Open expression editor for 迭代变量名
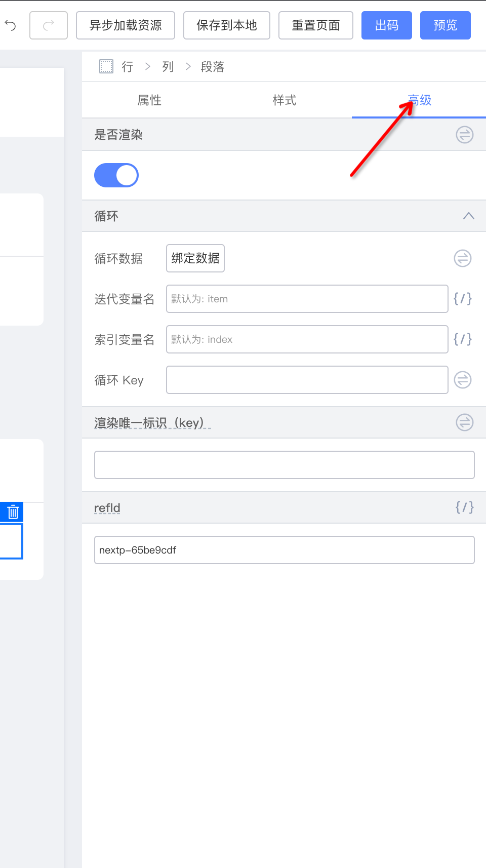Image resolution: width=486 pixels, height=868 pixels. 462,299
